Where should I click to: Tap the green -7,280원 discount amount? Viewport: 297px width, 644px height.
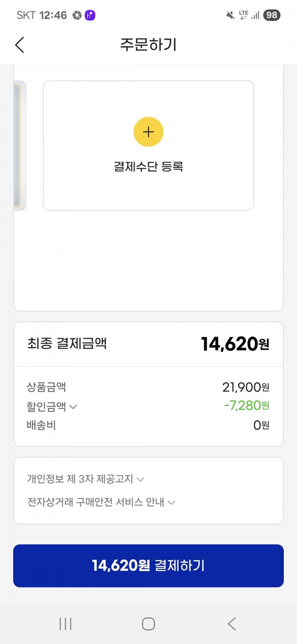[x=247, y=406]
